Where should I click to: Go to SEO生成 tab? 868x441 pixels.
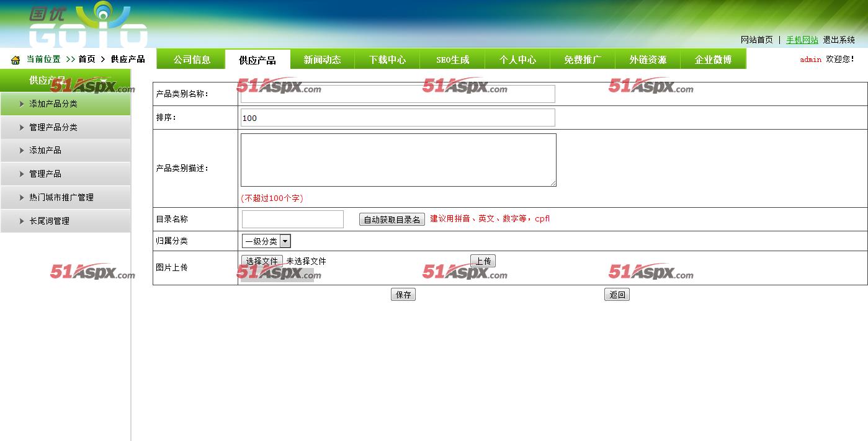tap(452, 60)
